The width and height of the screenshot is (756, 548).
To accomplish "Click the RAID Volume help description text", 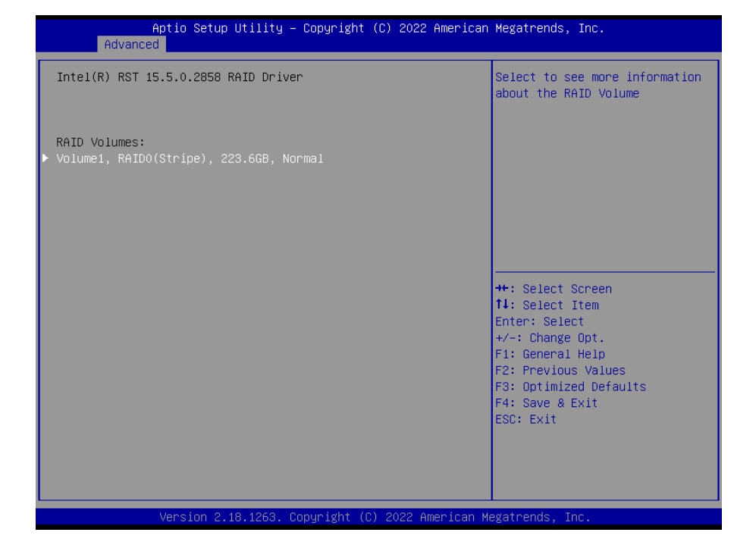I will coord(598,85).
